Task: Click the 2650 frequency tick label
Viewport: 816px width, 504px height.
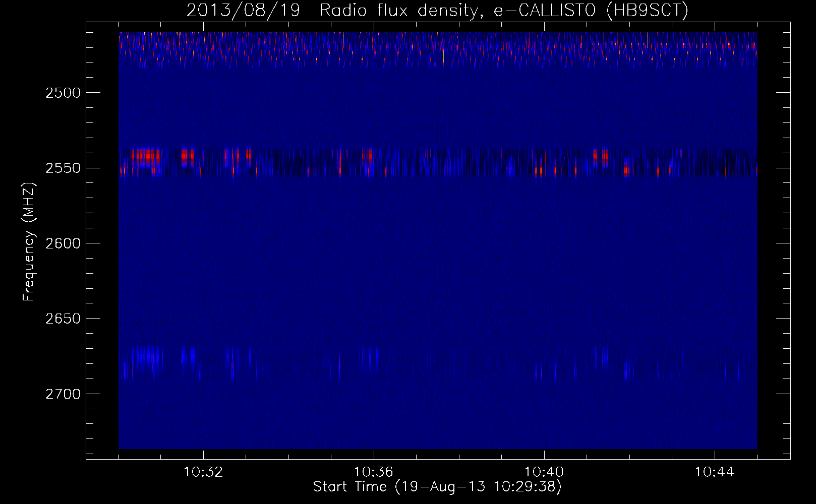Action: click(63, 319)
